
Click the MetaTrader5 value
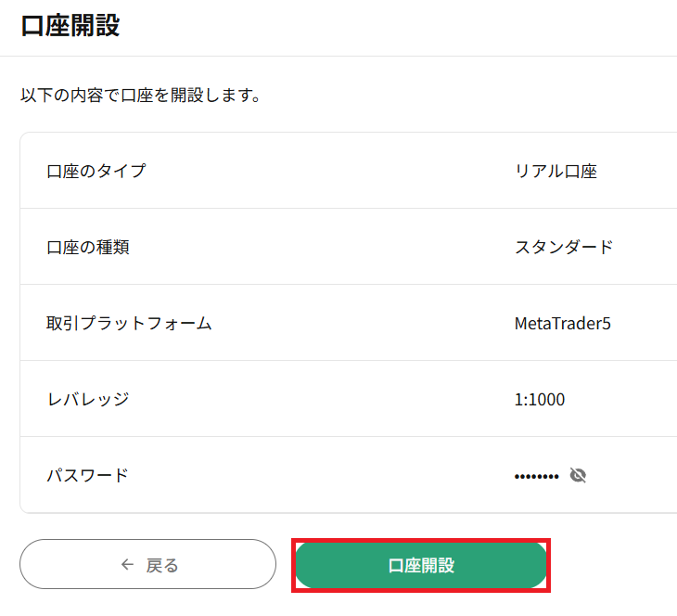563,324
